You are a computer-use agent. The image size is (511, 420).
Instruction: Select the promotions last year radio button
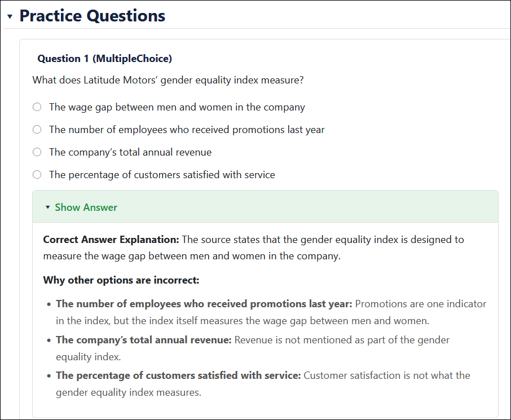tap(37, 129)
